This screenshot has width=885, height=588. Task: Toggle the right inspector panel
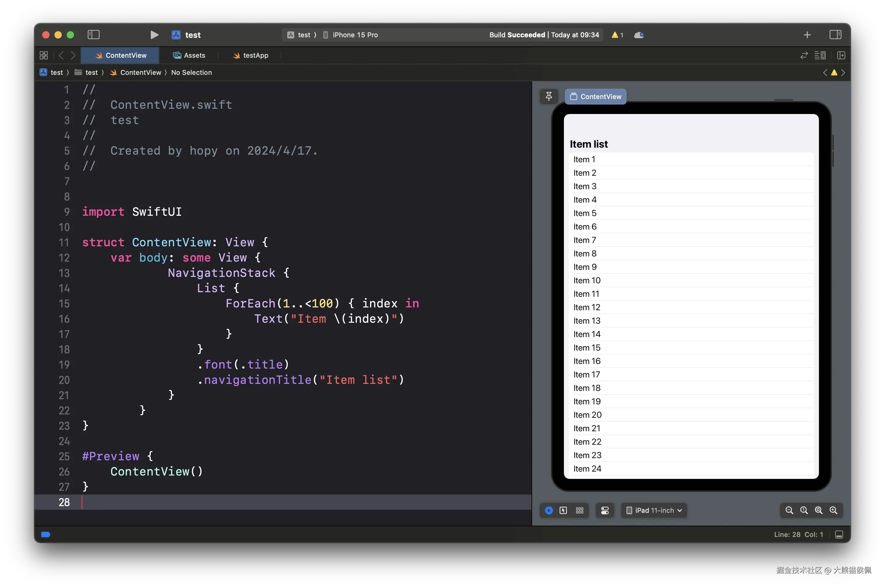point(835,35)
